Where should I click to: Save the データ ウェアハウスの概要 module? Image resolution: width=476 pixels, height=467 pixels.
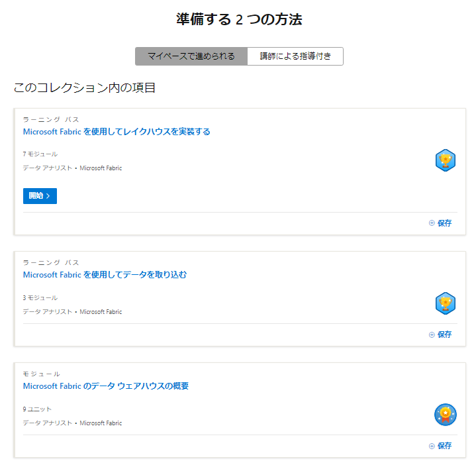tap(440, 446)
